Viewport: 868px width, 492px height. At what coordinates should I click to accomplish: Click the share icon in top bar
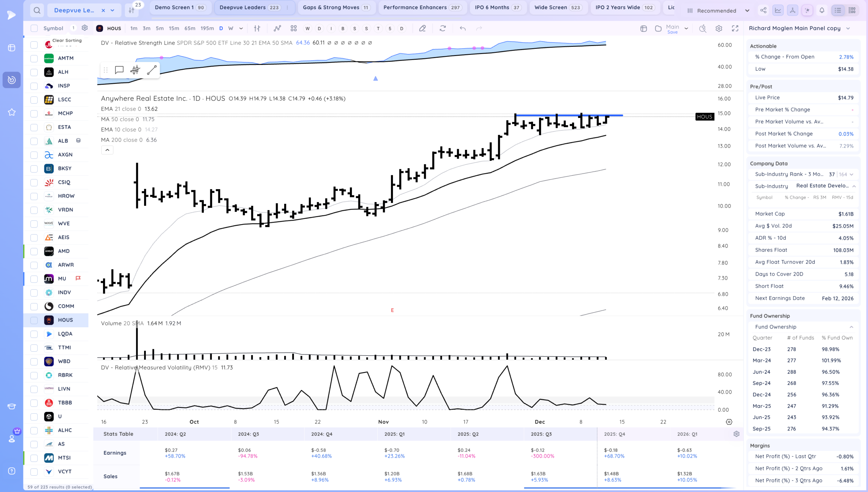[763, 11]
